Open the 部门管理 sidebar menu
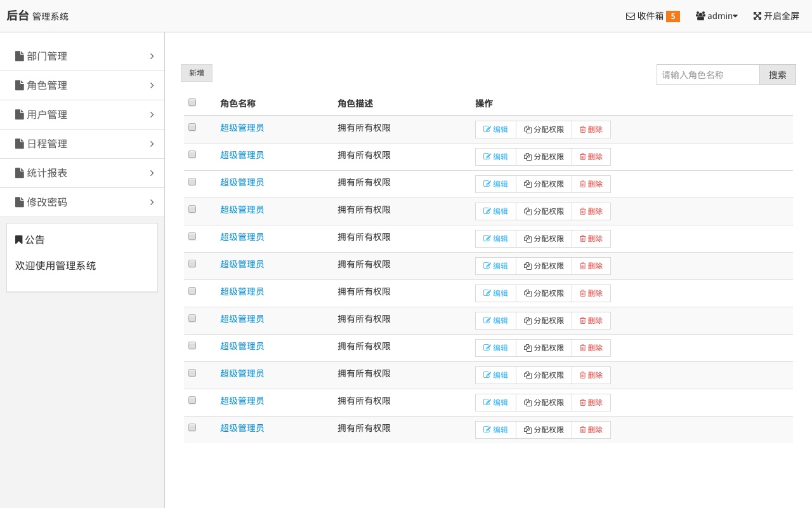The image size is (812, 508). (x=82, y=56)
